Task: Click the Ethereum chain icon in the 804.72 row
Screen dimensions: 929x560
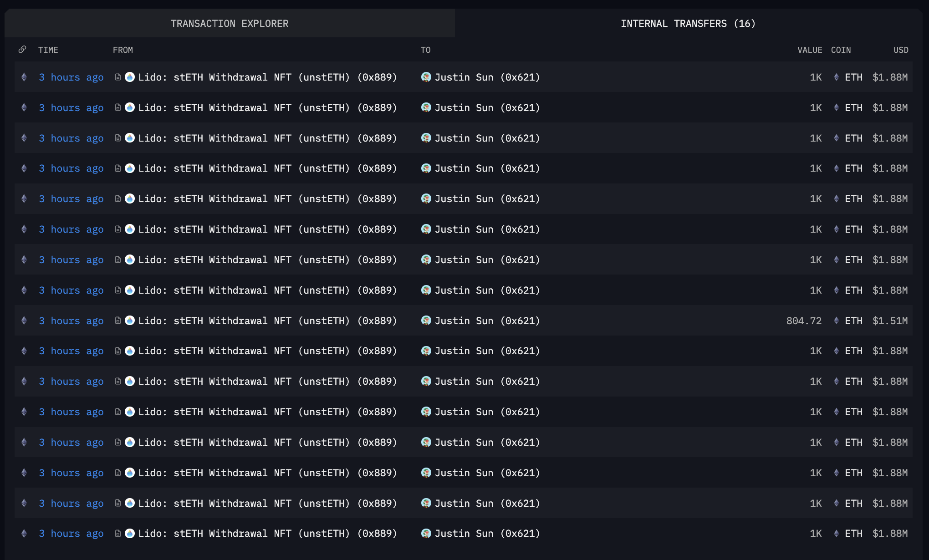Action: click(x=24, y=321)
